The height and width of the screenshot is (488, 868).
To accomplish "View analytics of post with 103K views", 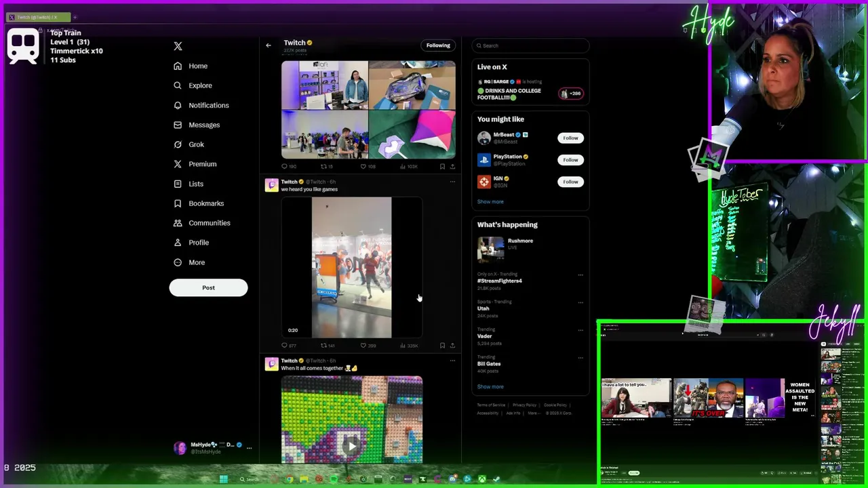I will pos(409,166).
